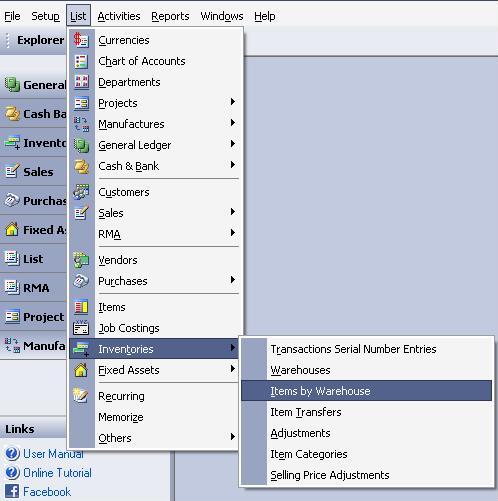
Task: Expand the Purchases submenu arrow
Action: tap(233, 280)
